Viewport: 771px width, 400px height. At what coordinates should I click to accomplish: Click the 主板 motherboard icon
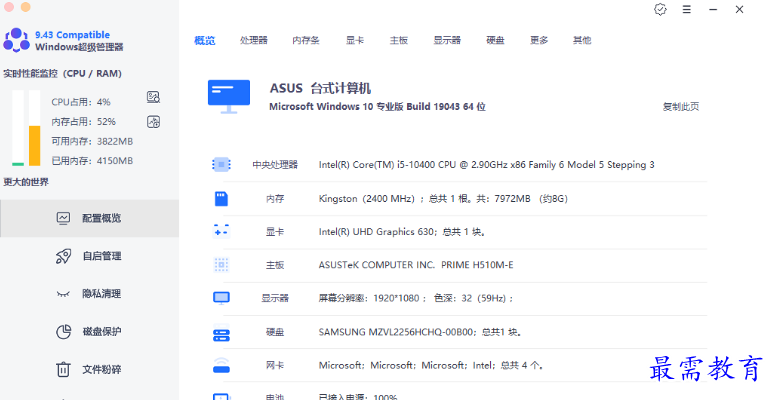click(x=221, y=265)
